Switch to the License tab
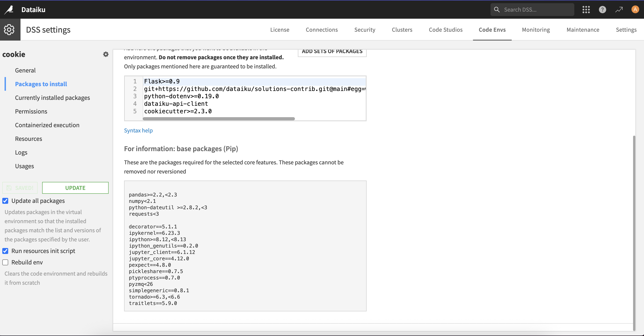 [279, 30]
